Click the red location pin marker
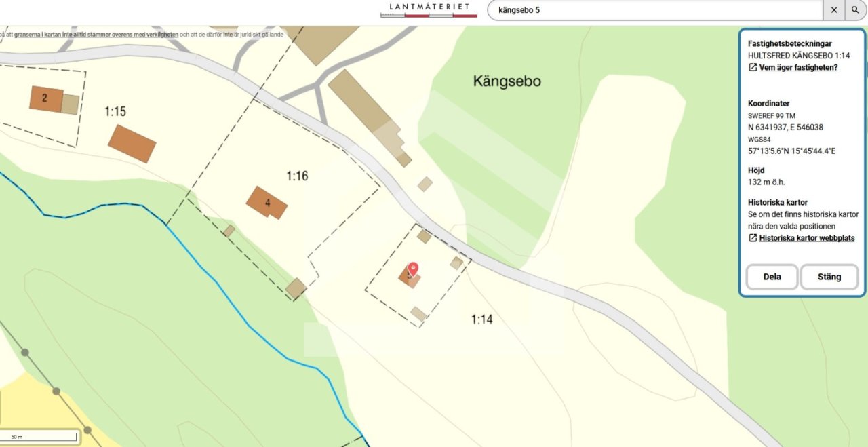Viewport: 868px width, 447px height. pos(413,269)
